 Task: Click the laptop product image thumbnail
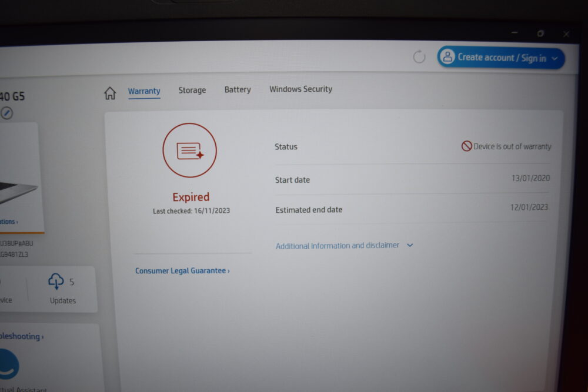[19, 193]
